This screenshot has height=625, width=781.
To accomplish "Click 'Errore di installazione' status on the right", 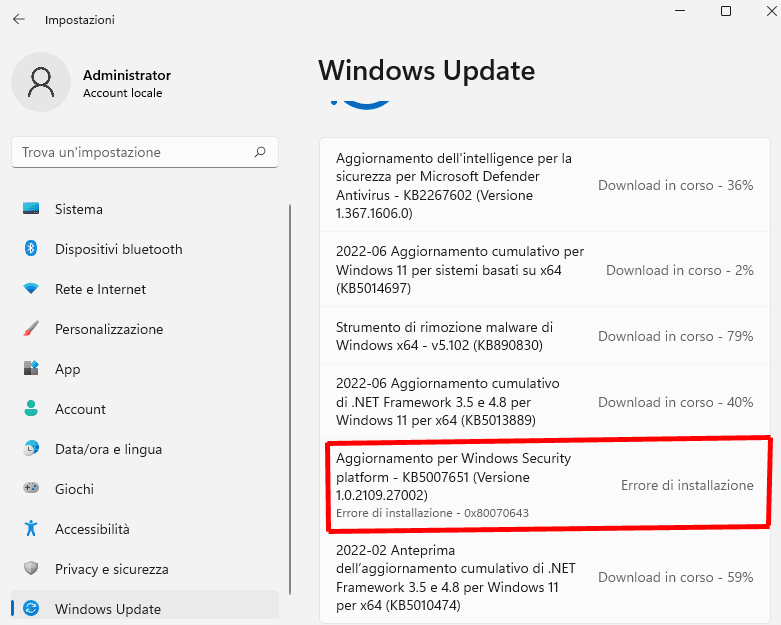I will pyautogui.click(x=687, y=485).
